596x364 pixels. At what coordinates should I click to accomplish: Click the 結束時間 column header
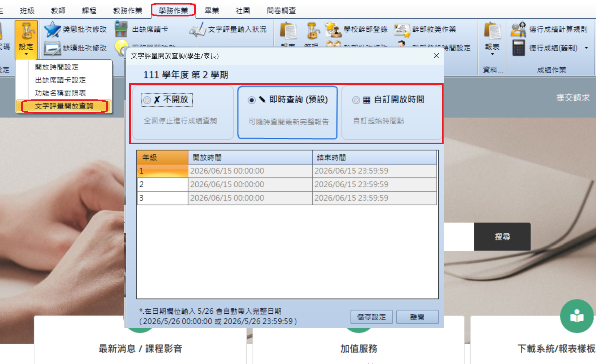(375, 157)
